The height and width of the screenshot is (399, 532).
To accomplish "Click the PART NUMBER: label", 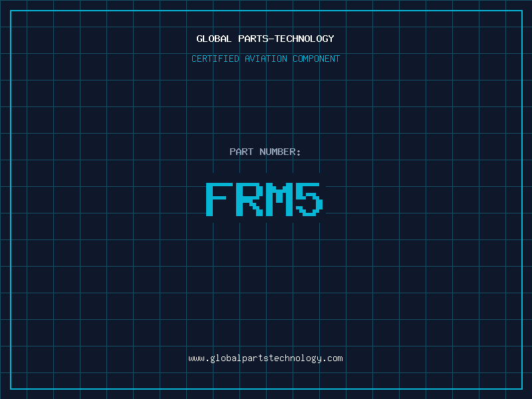I will click(265, 152).
